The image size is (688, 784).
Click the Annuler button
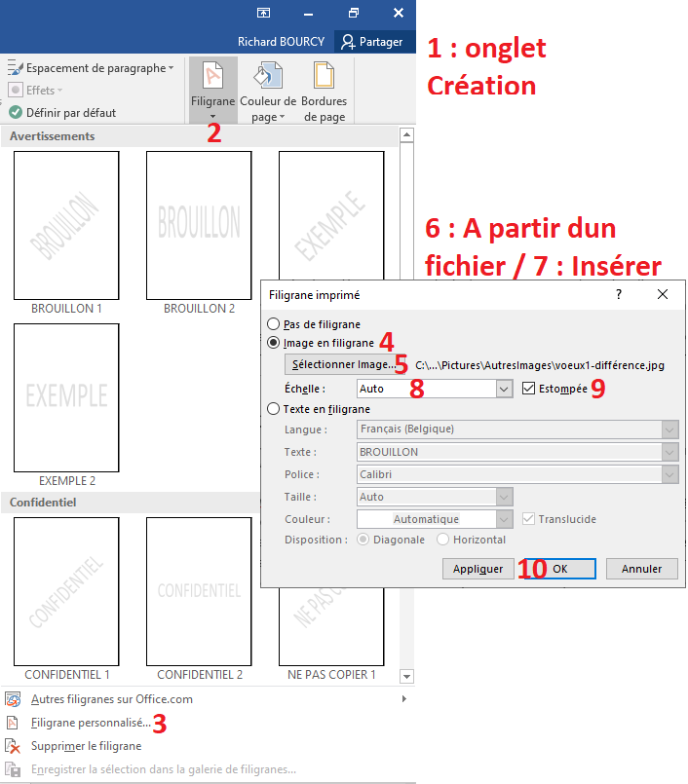pos(641,569)
